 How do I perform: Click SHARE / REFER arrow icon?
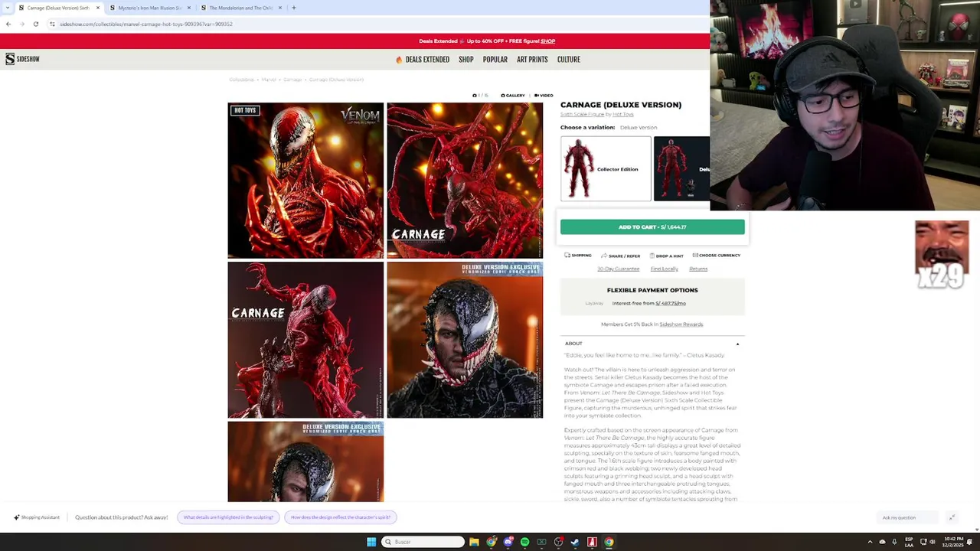[x=620, y=256]
